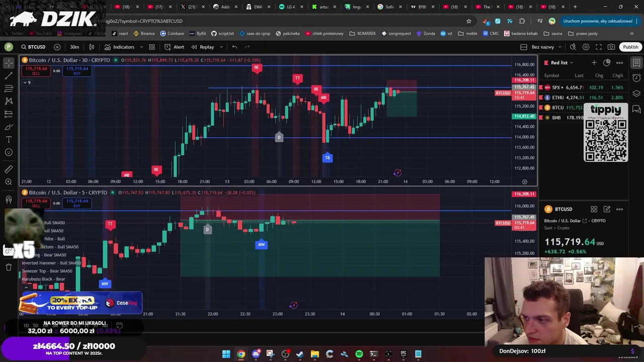The width and height of the screenshot is (644, 362).
Task: Open the candlestick chart style selector
Action: (92, 47)
